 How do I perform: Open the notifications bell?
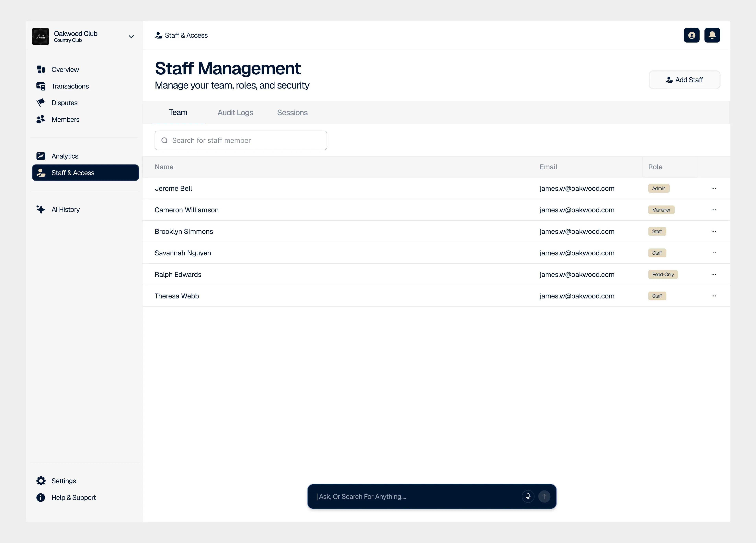click(x=712, y=35)
